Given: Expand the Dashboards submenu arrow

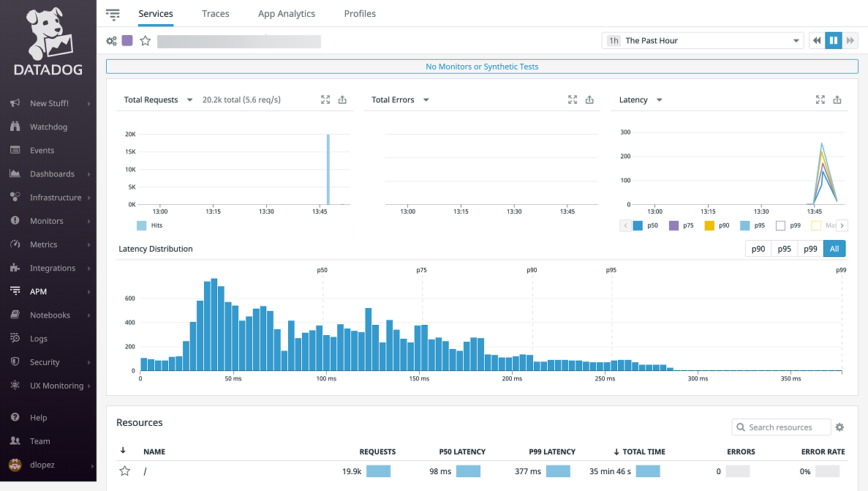Looking at the screenshot, I should point(88,174).
